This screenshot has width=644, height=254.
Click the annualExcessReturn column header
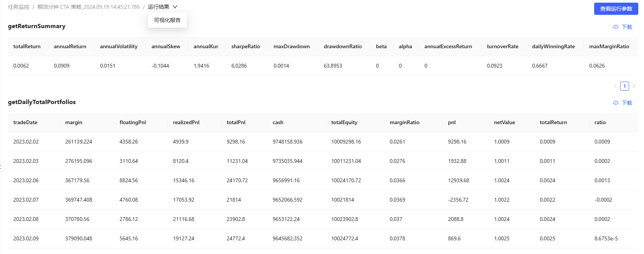448,46
